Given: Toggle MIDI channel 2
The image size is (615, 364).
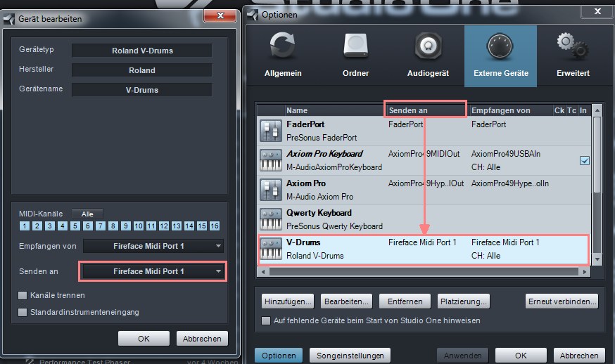Looking at the screenshot, I should click(37, 226).
